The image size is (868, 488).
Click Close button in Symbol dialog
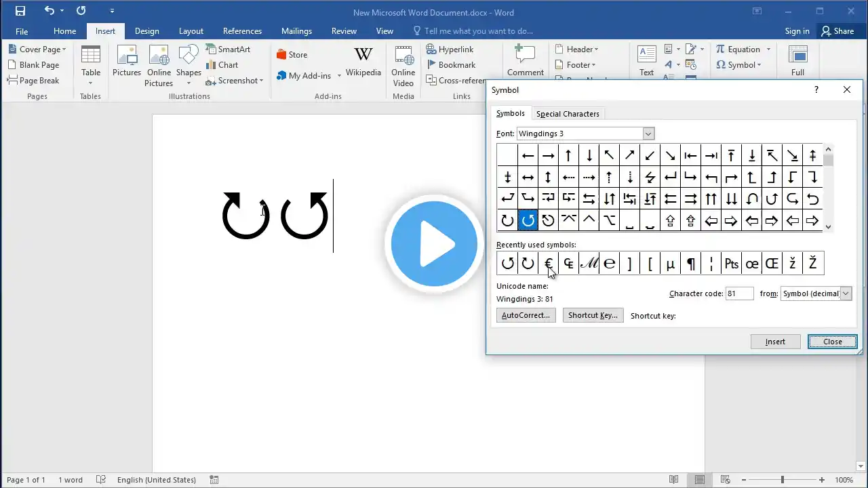(832, 342)
